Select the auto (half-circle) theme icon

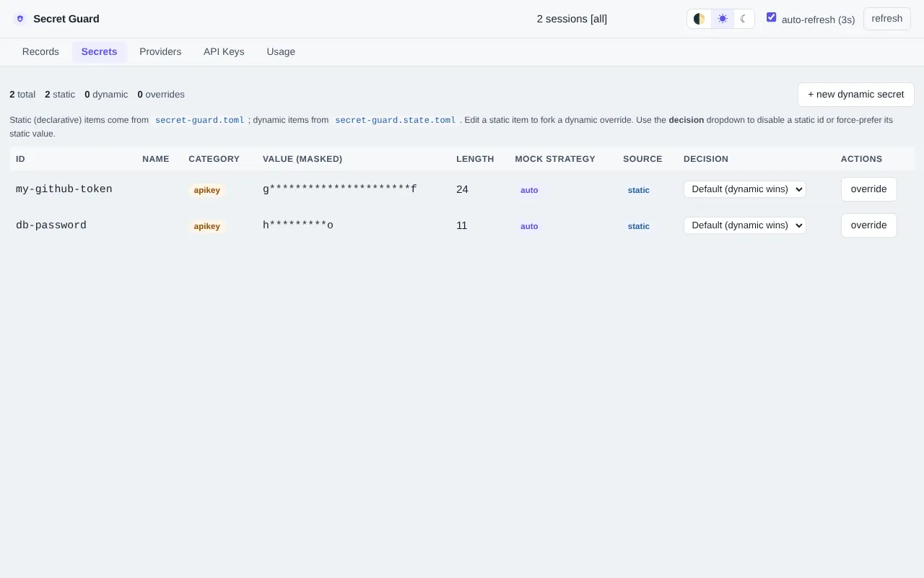click(699, 19)
